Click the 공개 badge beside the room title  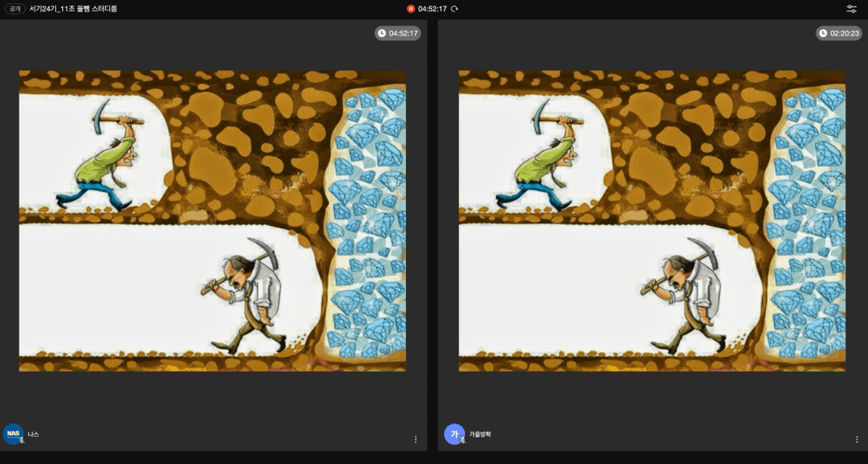click(x=15, y=9)
